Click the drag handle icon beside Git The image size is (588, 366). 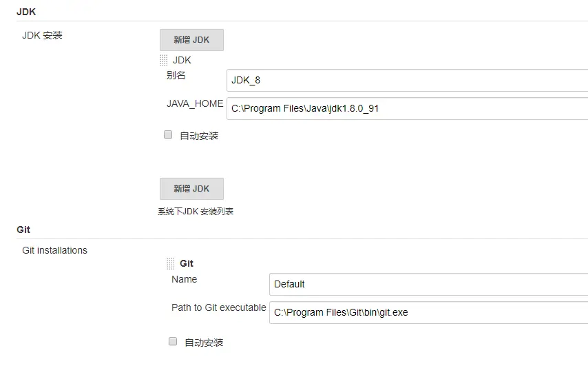[170, 263]
